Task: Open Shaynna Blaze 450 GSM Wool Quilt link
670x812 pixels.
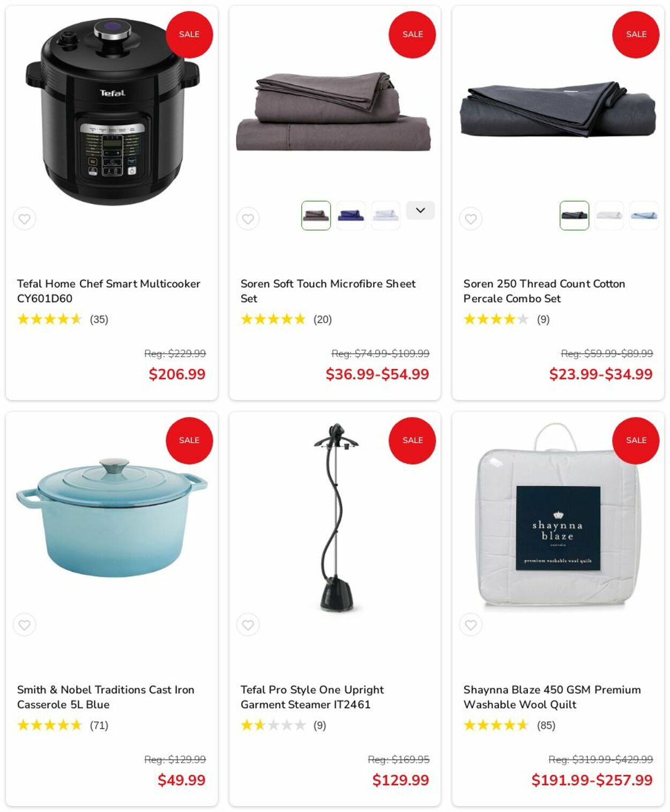Action: coord(552,697)
